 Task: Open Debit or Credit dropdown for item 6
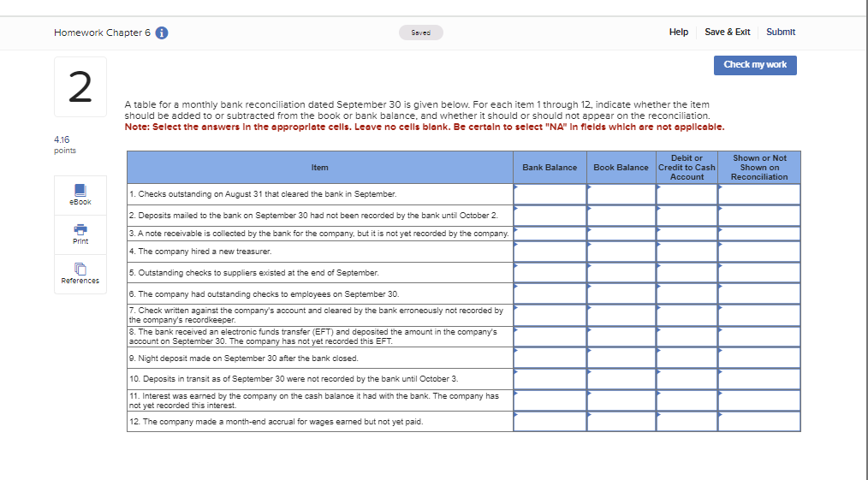[x=687, y=293]
